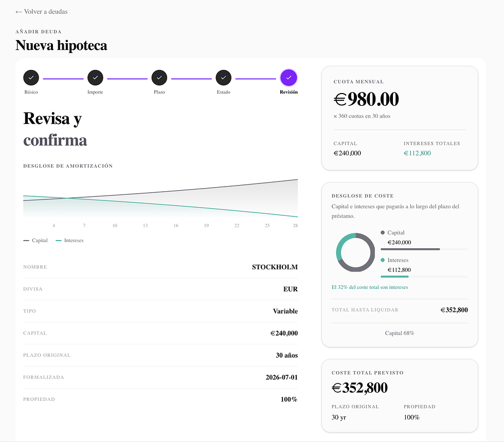504x442 pixels.
Task: Click the Intereses teal progress bar
Action: pyautogui.click(x=394, y=277)
